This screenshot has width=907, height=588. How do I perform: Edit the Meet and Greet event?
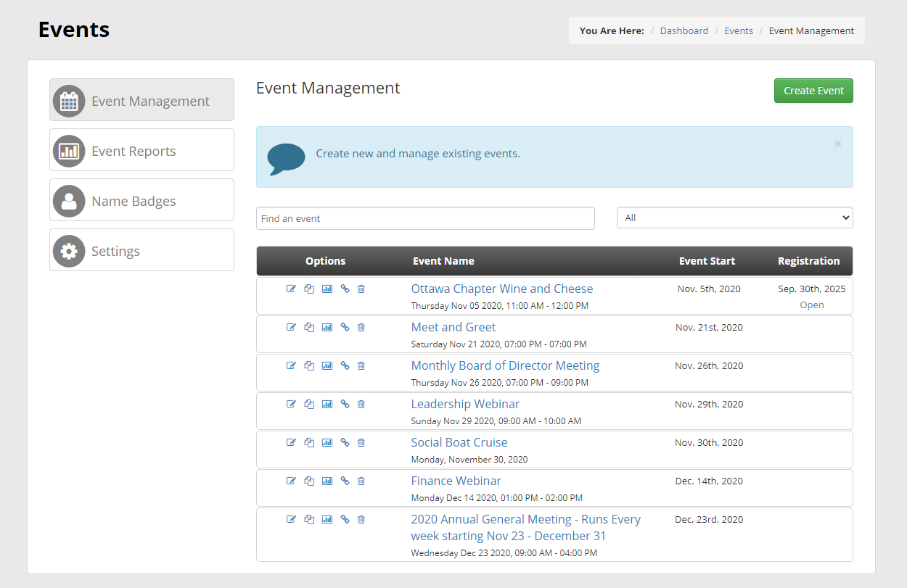click(x=291, y=327)
